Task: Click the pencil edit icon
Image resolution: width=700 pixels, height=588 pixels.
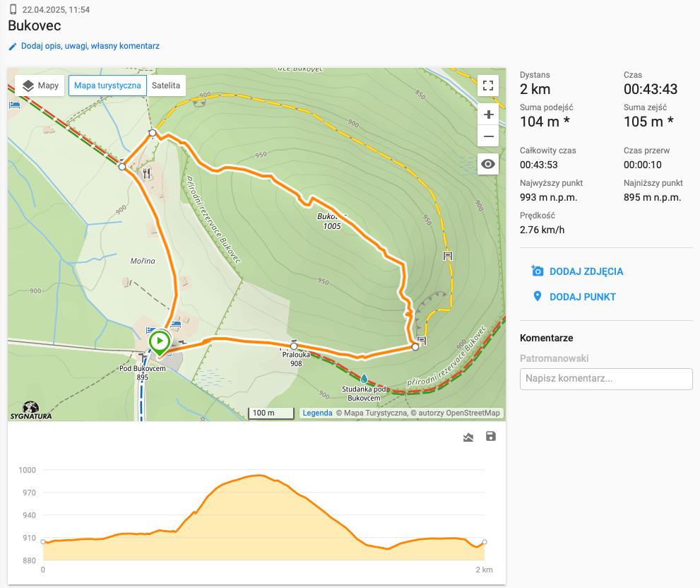Action: coord(12,47)
